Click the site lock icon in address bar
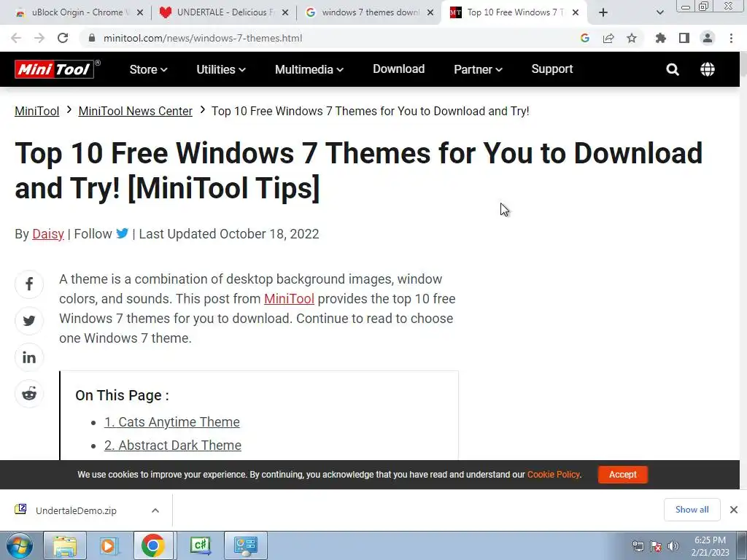 (x=92, y=38)
